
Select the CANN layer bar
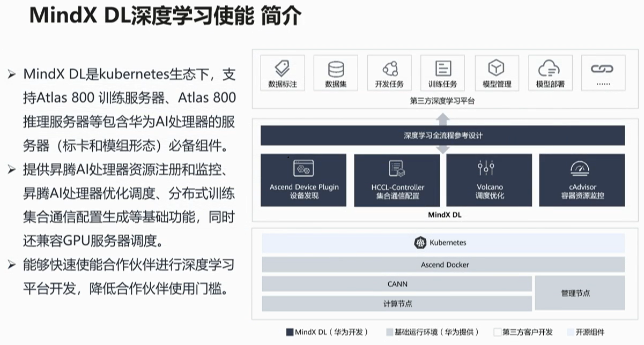[397, 284]
